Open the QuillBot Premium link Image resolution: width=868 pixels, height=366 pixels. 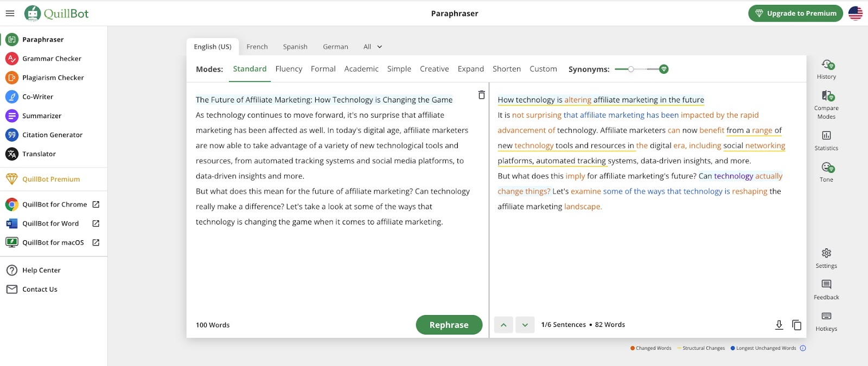coord(51,179)
